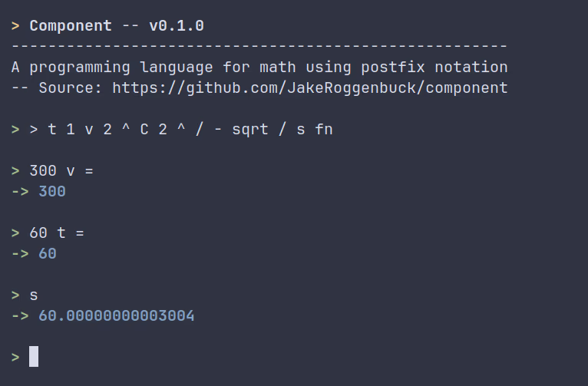588x386 pixels.
Task: Click the letter "C" in the function definition
Action: (144, 129)
